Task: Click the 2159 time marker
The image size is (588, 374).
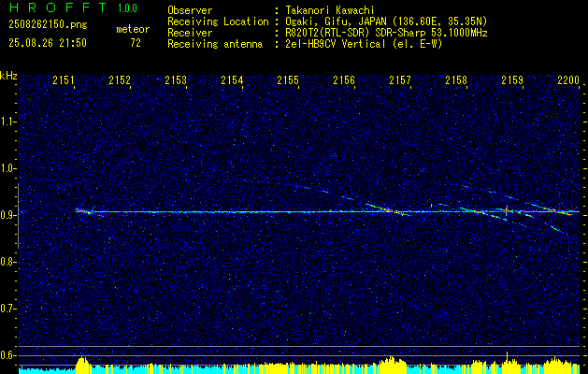Action: point(512,80)
